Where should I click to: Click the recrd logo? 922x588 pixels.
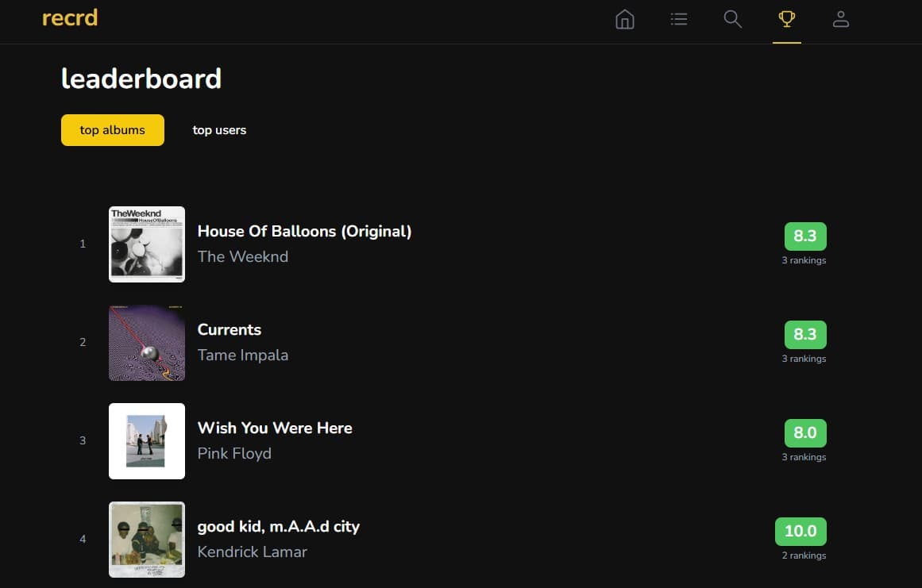[70, 17]
